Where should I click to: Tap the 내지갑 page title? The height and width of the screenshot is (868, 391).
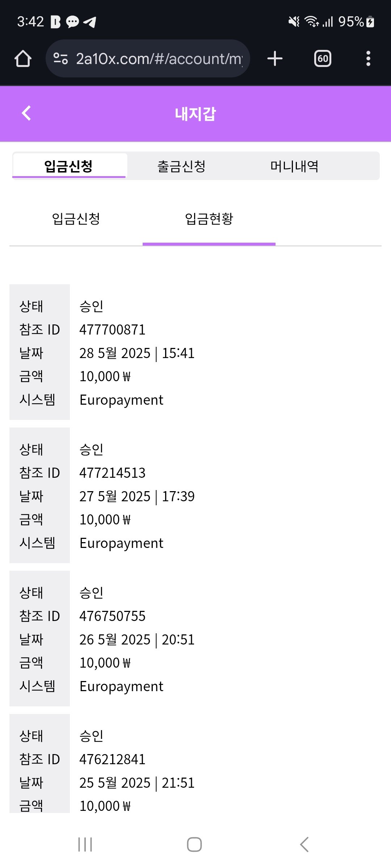click(195, 114)
